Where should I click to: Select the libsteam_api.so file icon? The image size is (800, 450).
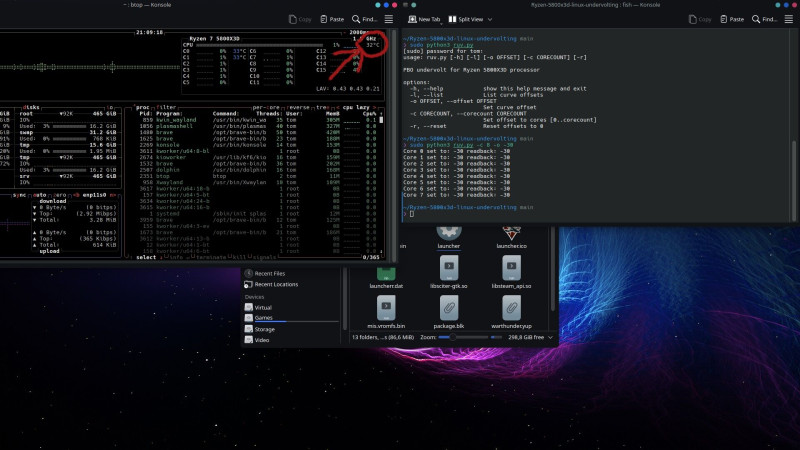pyautogui.click(x=511, y=268)
